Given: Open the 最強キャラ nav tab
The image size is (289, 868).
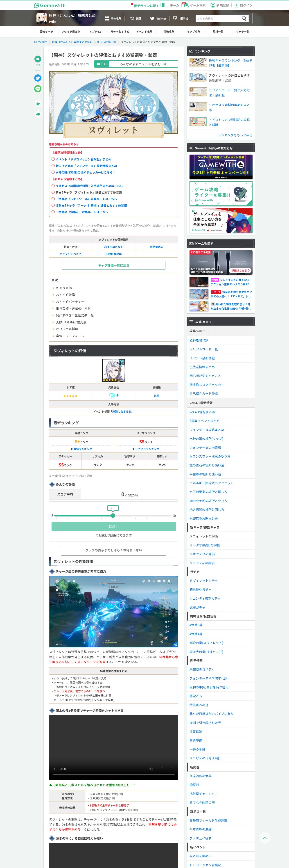Looking at the screenshot, I should [x=46, y=32].
